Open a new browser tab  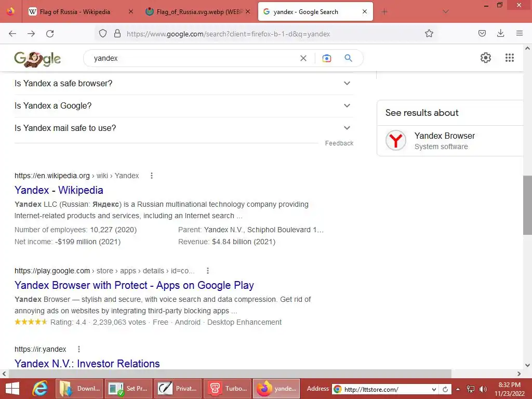click(x=384, y=12)
